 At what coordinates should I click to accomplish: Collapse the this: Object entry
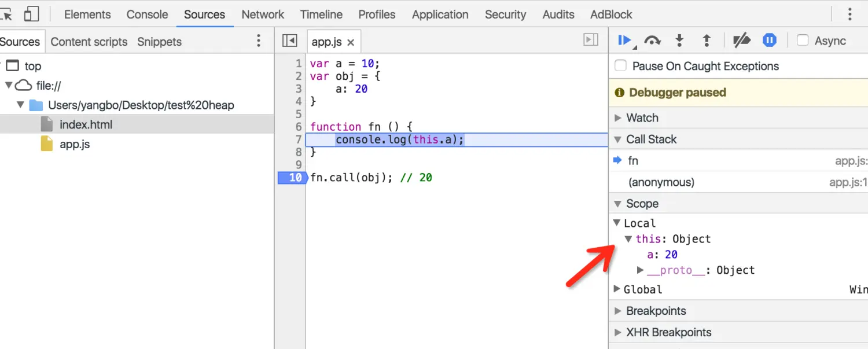click(x=628, y=239)
